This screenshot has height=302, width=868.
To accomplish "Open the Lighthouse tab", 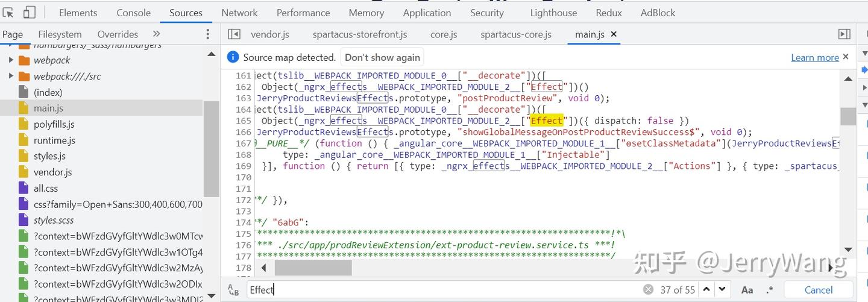I will point(553,13).
